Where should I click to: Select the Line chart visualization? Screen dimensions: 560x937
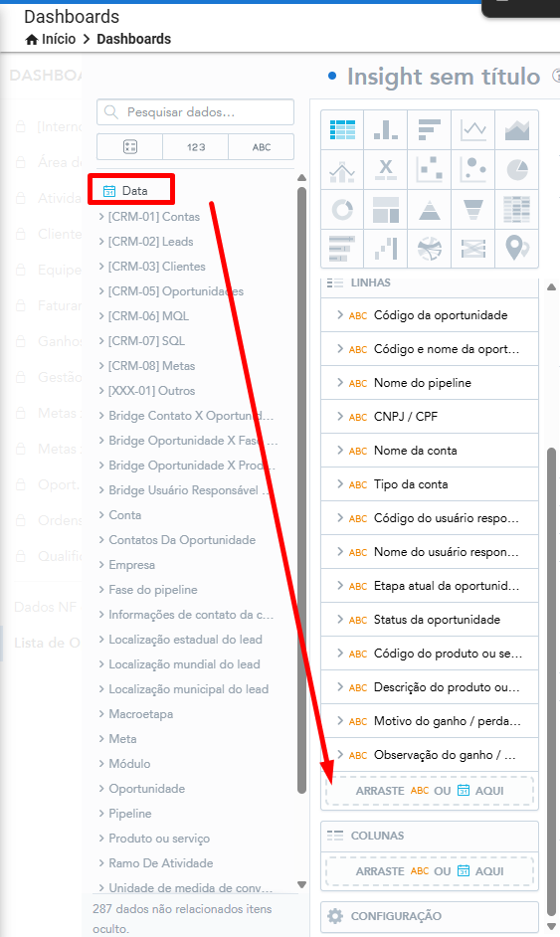pyautogui.click(x=472, y=129)
